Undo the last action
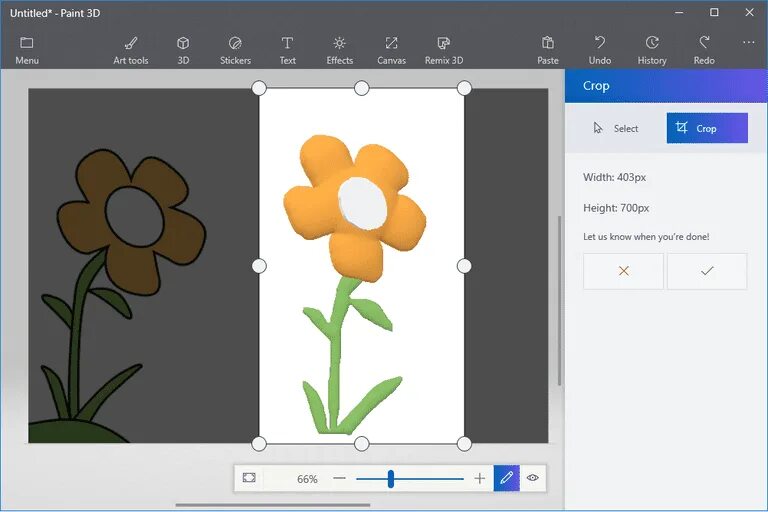 click(600, 50)
